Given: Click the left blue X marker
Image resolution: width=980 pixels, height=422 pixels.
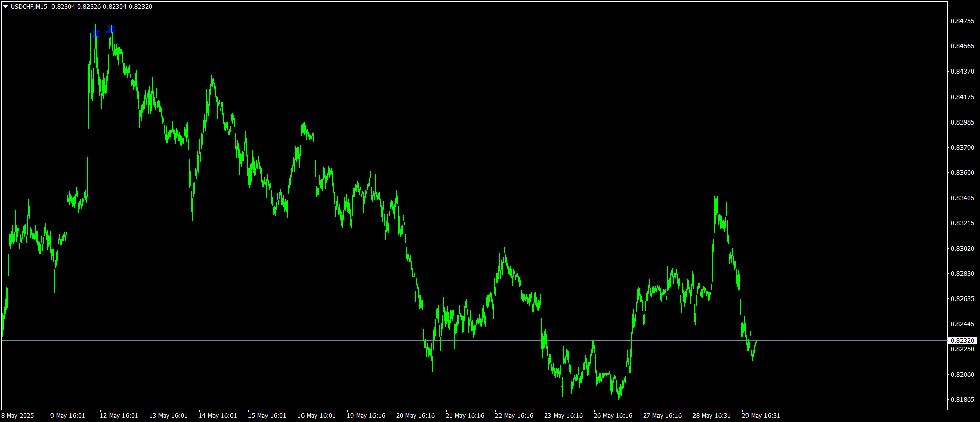Looking at the screenshot, I should pos(96,34).
